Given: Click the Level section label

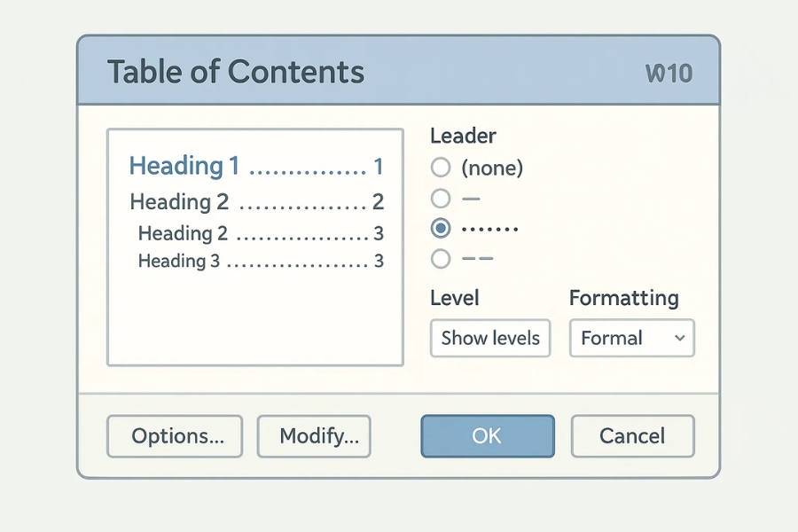Looking at the screenshot, I should (455, 298).
